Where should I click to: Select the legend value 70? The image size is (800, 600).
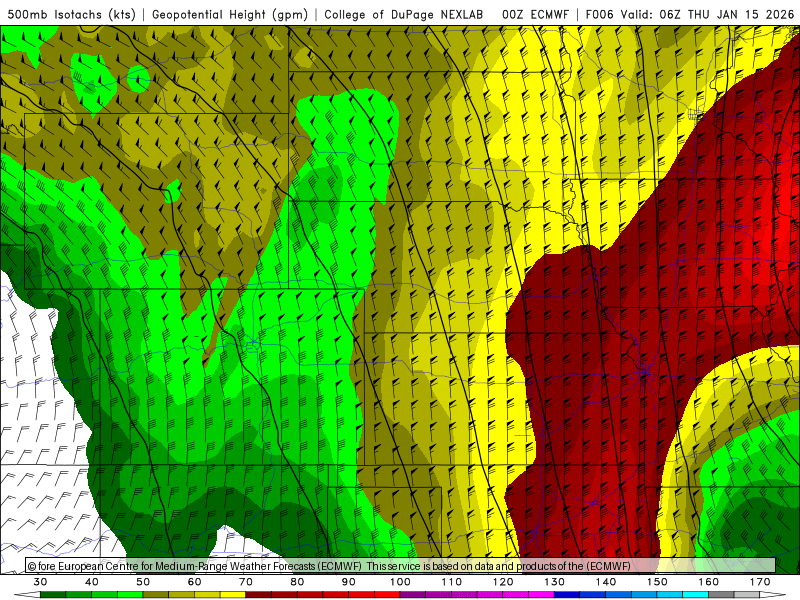[x=246, y=582]
